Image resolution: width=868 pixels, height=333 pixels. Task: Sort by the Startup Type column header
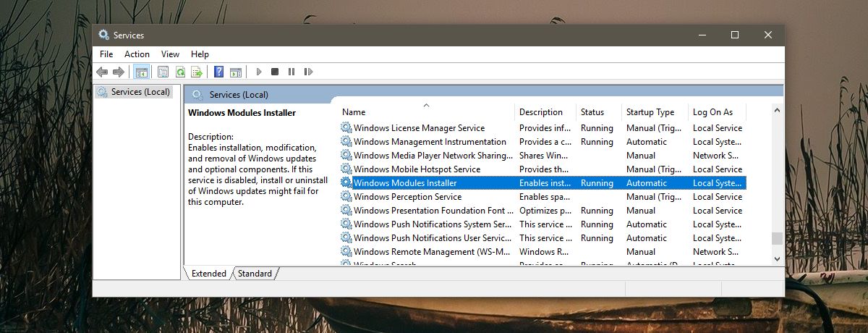tap(655, 112)
